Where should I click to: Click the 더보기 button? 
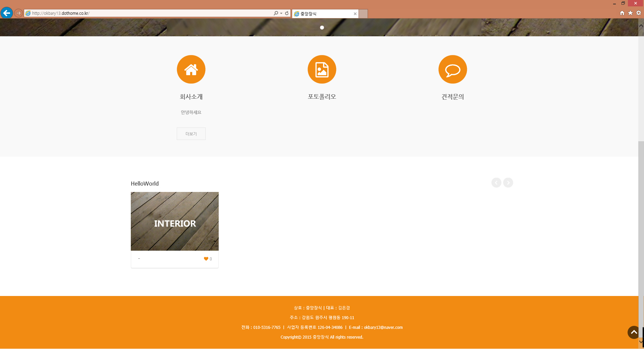tap(191, 134)
